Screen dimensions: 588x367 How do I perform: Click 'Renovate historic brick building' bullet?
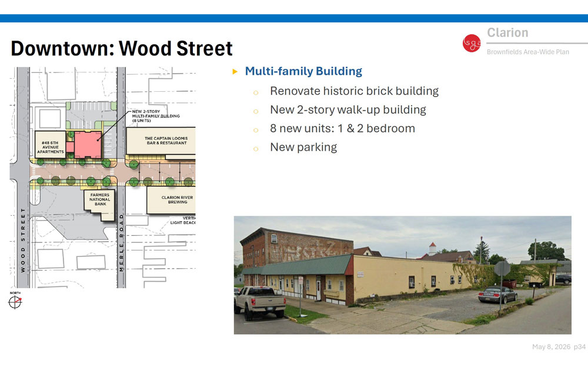(354, 91)
